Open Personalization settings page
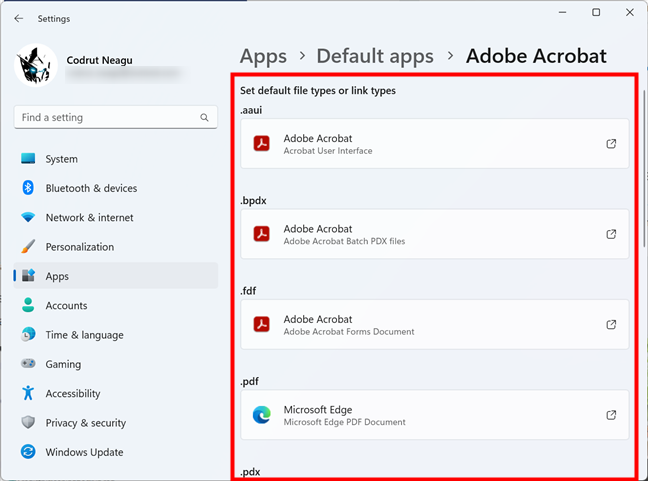Screen dimensions: 648x481 pyautogui.click(x=79, y=247)
